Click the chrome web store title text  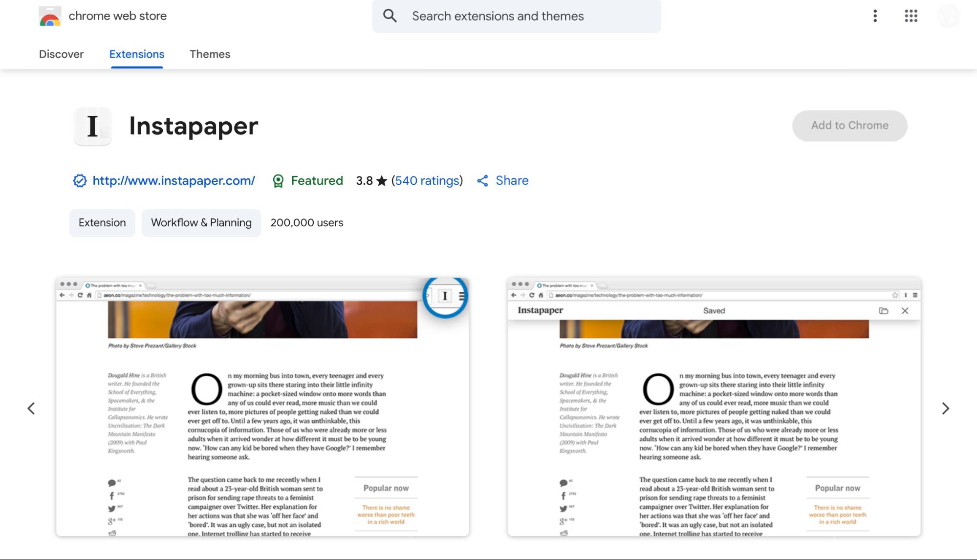pyautogui.click(x=117, y=16)
